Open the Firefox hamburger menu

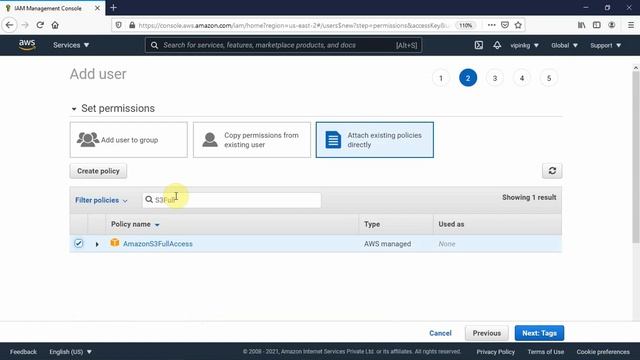pyautogui.click(x=631, y=25)
